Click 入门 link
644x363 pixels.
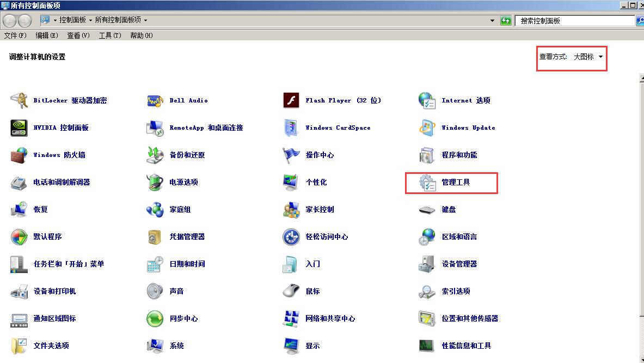[x=312, y=264]
